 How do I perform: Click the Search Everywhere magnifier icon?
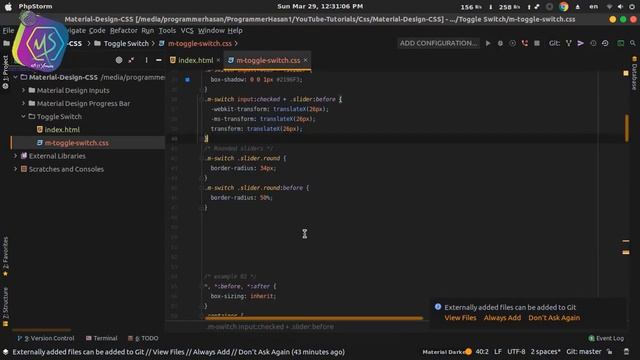point(633,43)
